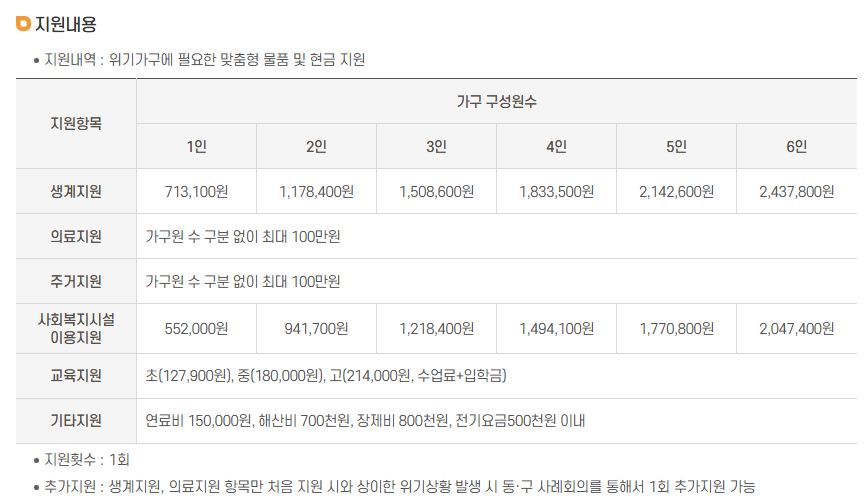Click the 가구 구성원수 header cell
This screenshot has height=502, width=866.
pyautogui.click(x=497, y=101)
